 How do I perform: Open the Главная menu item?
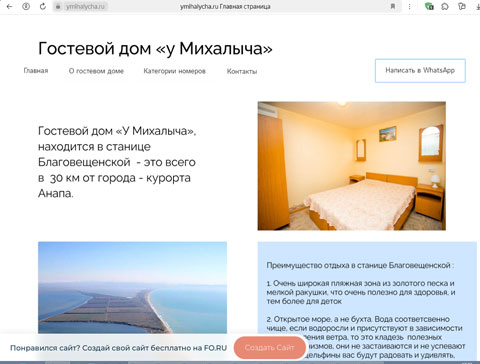point(36,71)
